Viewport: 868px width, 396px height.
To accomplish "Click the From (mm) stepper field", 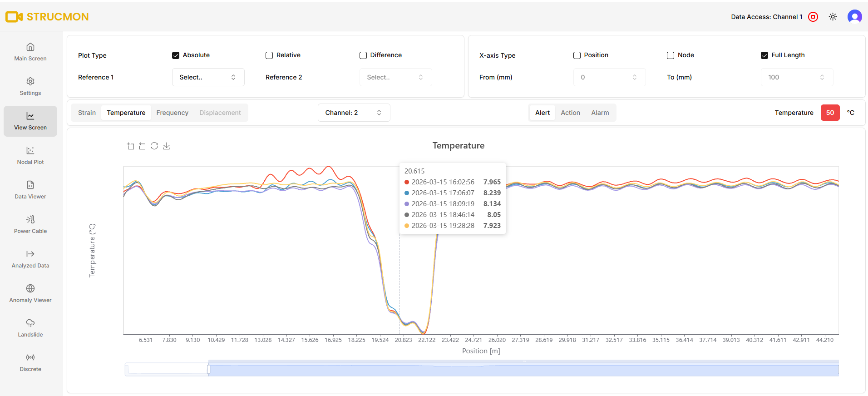I will tap(610, 77).
